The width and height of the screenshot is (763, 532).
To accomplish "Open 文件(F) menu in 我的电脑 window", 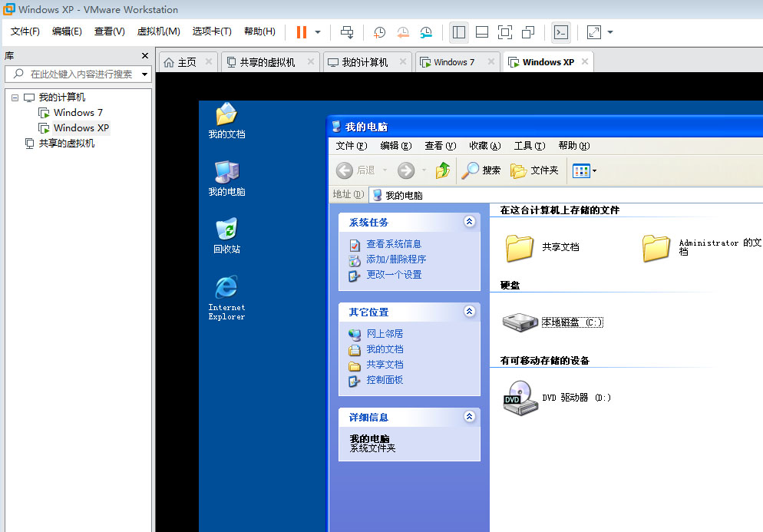I will coord(352,146).
